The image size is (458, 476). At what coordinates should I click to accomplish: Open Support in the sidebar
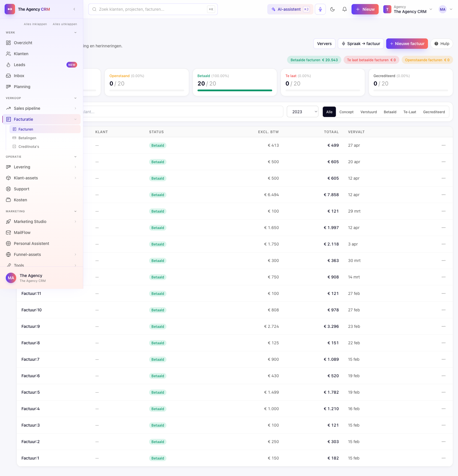[x=41, y=189]
